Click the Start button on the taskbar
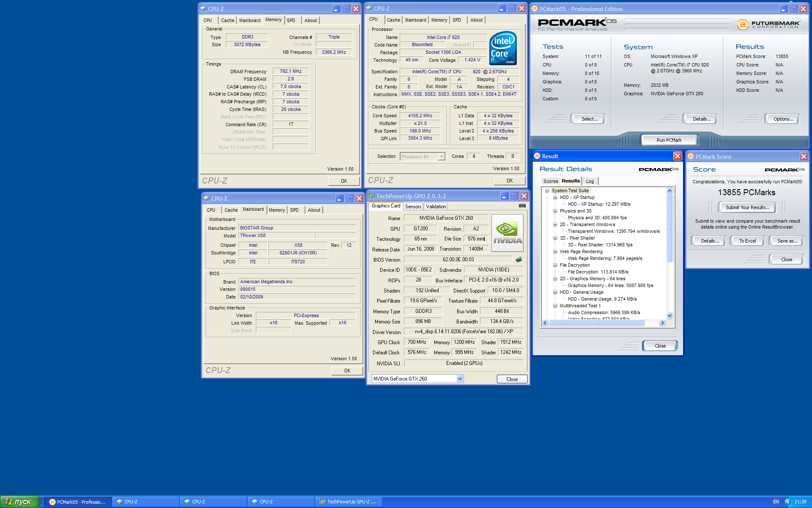This screenshot has width=812, height=508. pos(20,502)
